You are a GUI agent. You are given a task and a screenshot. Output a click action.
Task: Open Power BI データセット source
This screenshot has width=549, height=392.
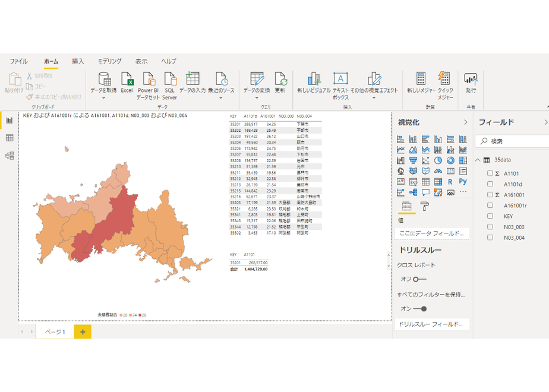[148, 86]
